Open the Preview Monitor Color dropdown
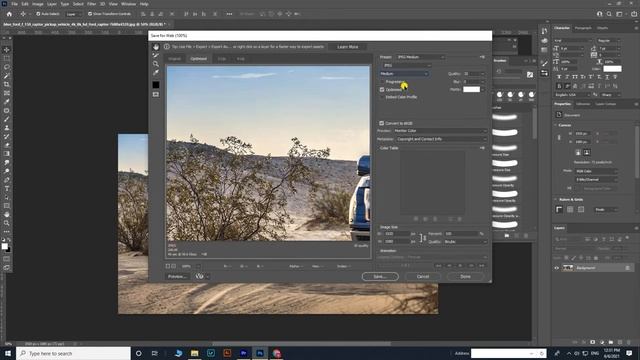 [440, 131]
